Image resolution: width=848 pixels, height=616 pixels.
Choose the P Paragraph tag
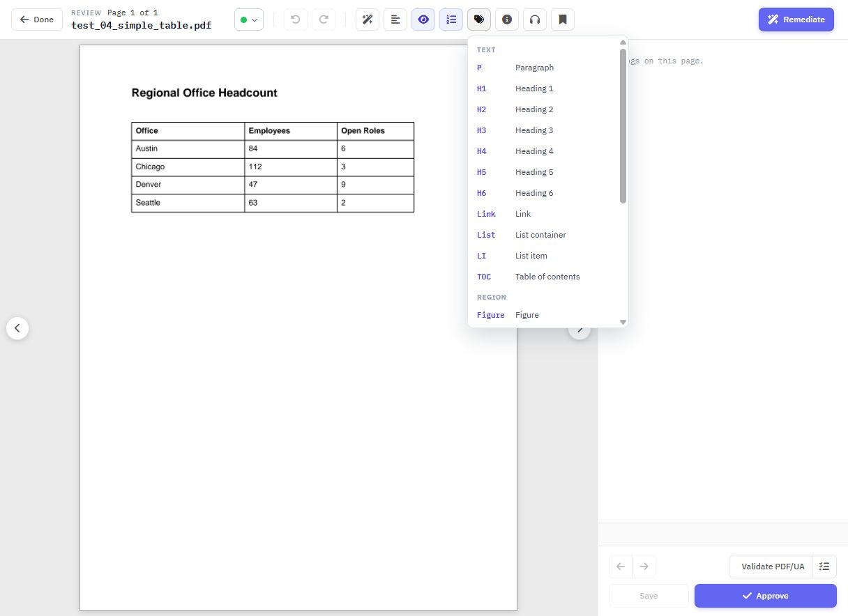544,68
